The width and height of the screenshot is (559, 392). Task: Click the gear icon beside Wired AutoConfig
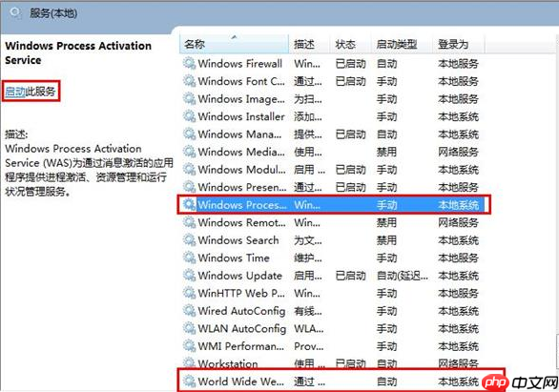tap(189, 311)
